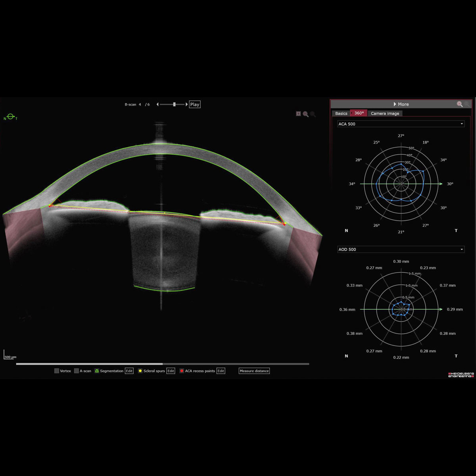Open the ACA 500 dropdown
This screenshot has height=476, width=476.
click(x=401, y=124)
